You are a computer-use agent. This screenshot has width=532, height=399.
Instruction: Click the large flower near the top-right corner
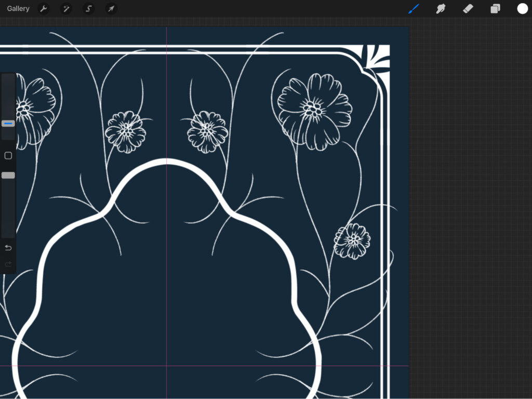pyautogui.click(x=314, y=111)
